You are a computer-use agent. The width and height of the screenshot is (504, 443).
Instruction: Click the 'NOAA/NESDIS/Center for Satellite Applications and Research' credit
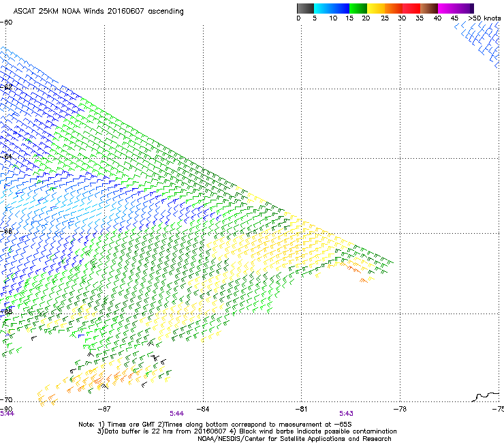pyautogui.click(x=294, y=439)
